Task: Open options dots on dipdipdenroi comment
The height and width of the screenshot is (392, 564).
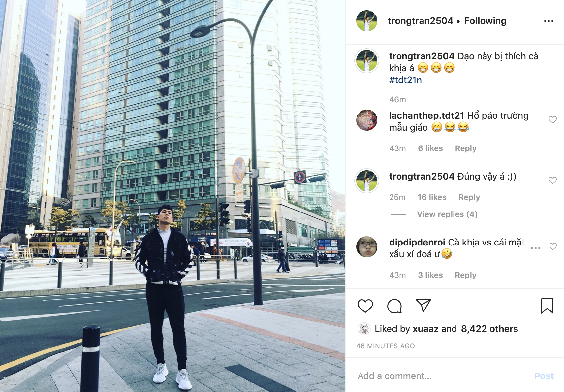Action: 536,248
